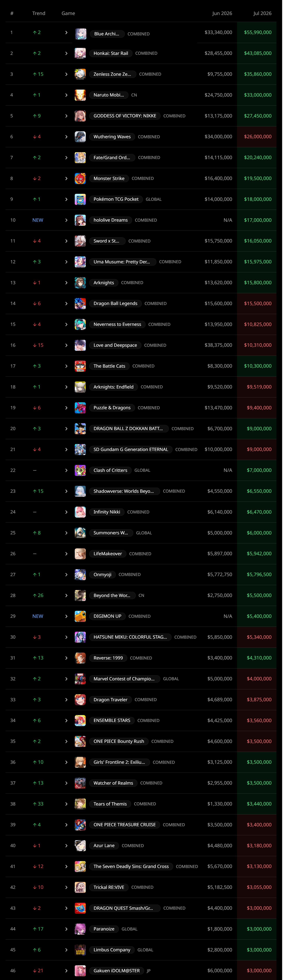The height and width of the screenshot is (980, 283).
Task: Click the Naruto Mobile game icon
Action: (x=80, y=95)
